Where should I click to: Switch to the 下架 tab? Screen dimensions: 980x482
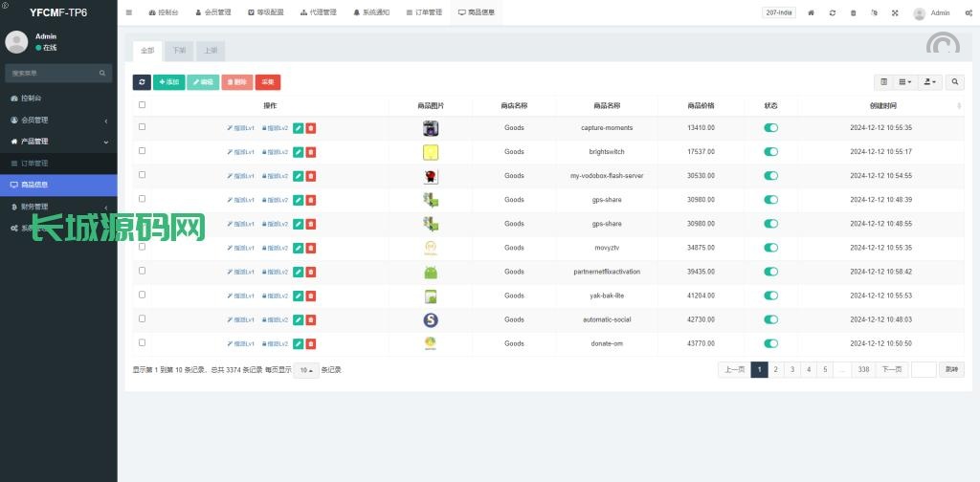(180, 50)
